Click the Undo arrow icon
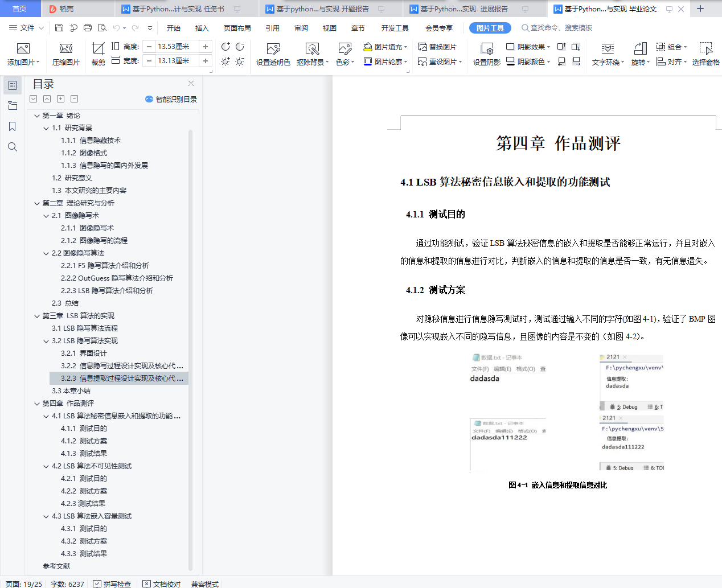This screenshot has width=722, height=588. 116,28
